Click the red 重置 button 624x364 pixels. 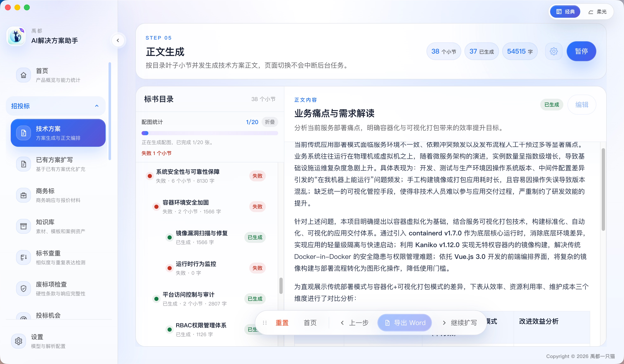click(282, 323)
